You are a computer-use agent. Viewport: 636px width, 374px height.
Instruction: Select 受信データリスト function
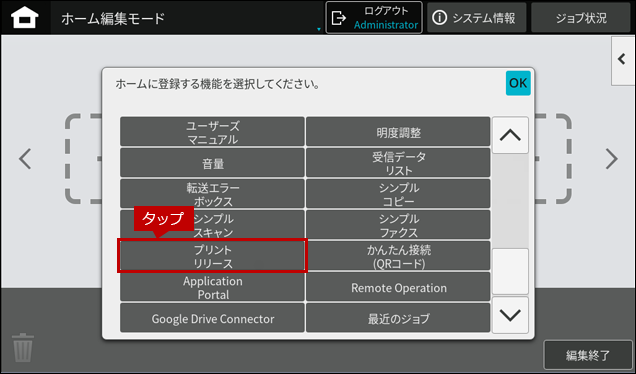[398, 163]
